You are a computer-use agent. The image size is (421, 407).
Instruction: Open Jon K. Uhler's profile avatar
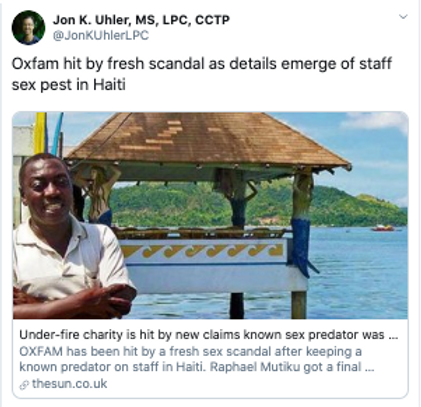[x=28, y=27]
